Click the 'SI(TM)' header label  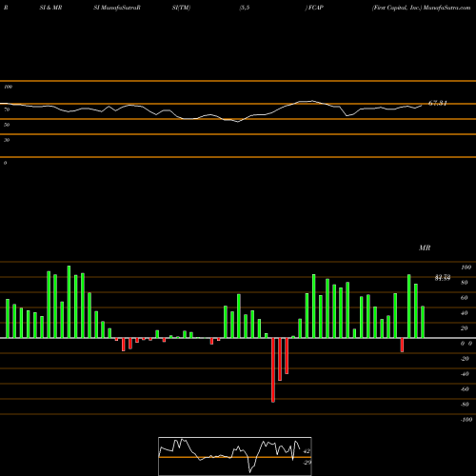tap(181, 8)
